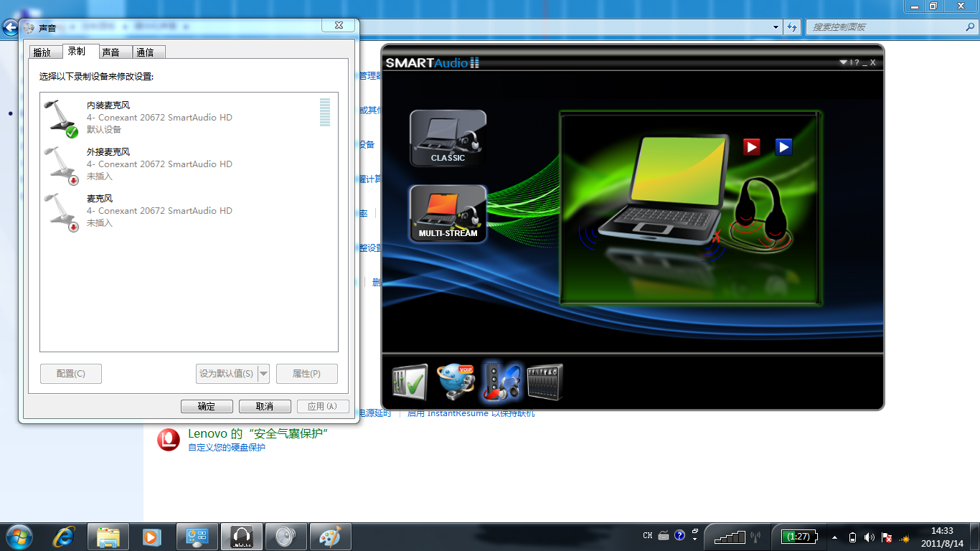Open Action Center flag tray icon
This screenshot has height=551, width=980.
click(x=887, y=537)
